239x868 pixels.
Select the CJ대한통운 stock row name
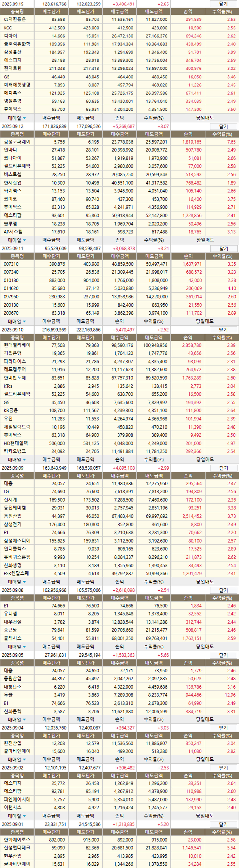[x=15, y=20]
